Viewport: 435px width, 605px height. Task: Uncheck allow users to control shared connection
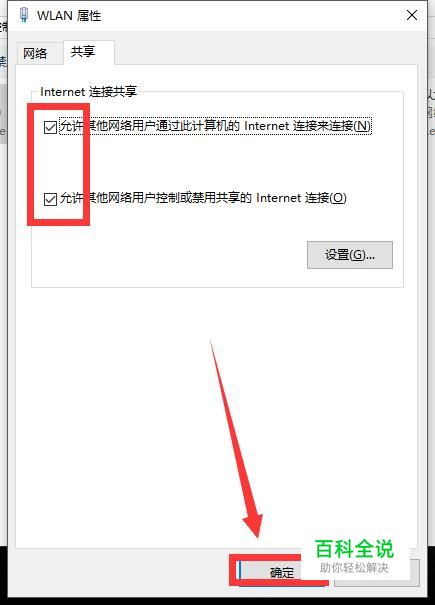coord(50,199)
